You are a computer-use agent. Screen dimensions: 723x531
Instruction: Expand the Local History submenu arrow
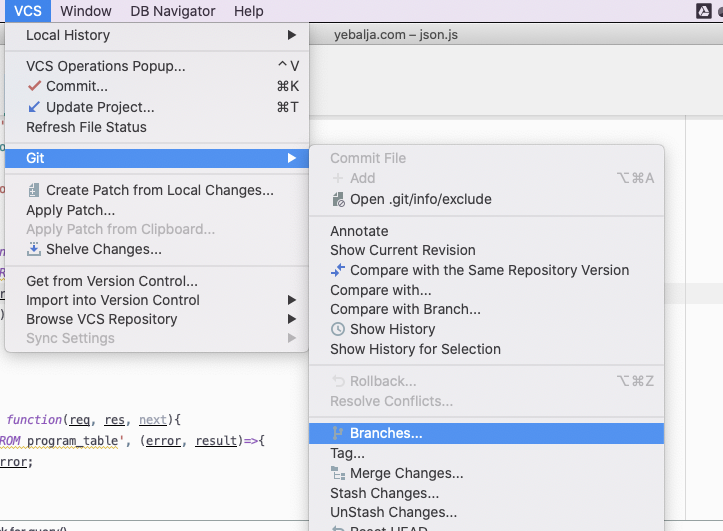click(291, 35)
